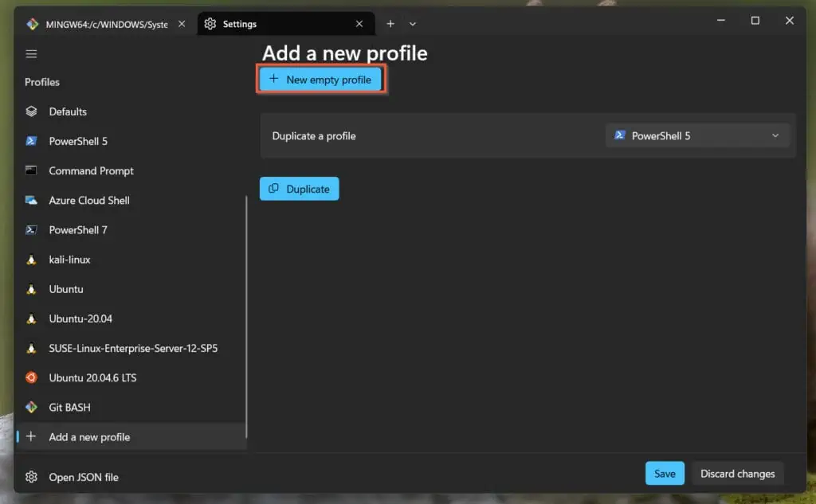Click the orange Ubuntu 20.04.6 LTS icon
The image size is (816, 504).
coord(31,377)
